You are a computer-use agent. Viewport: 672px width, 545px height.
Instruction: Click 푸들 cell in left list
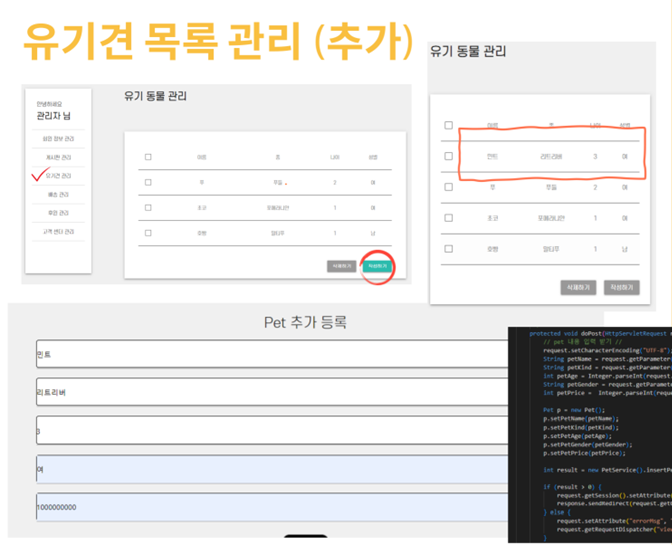[278, 183]
